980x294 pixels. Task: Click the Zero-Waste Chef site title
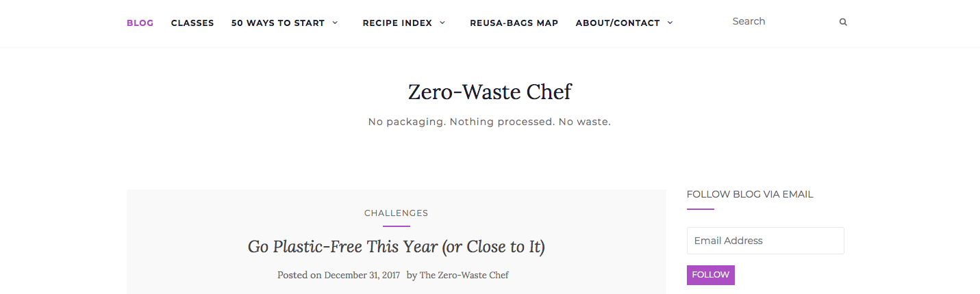point(490,92)
